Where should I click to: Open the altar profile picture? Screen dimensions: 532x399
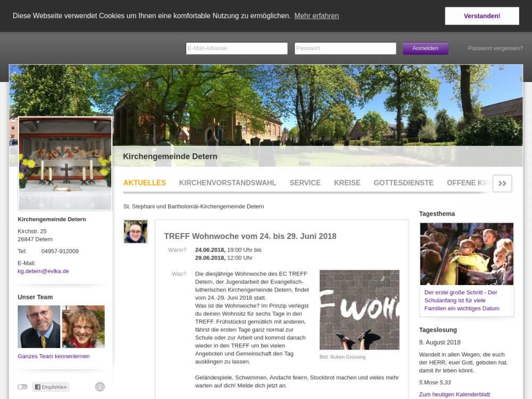[65, 163]
